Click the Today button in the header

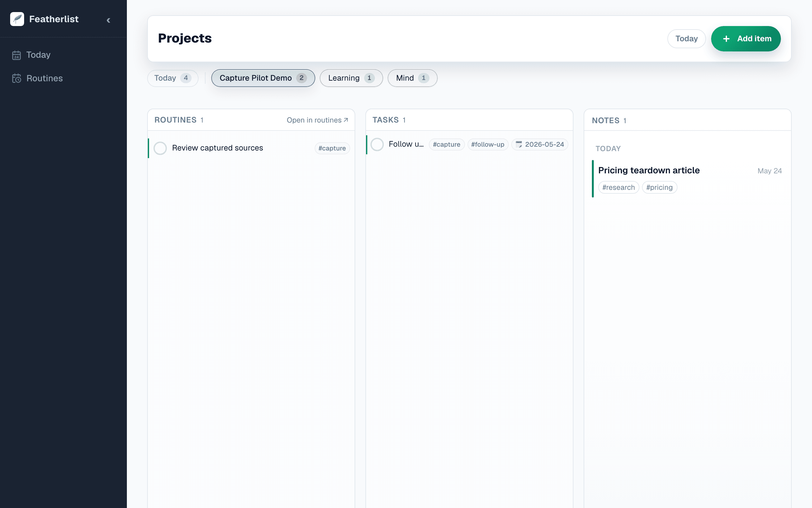pos(686,39)
